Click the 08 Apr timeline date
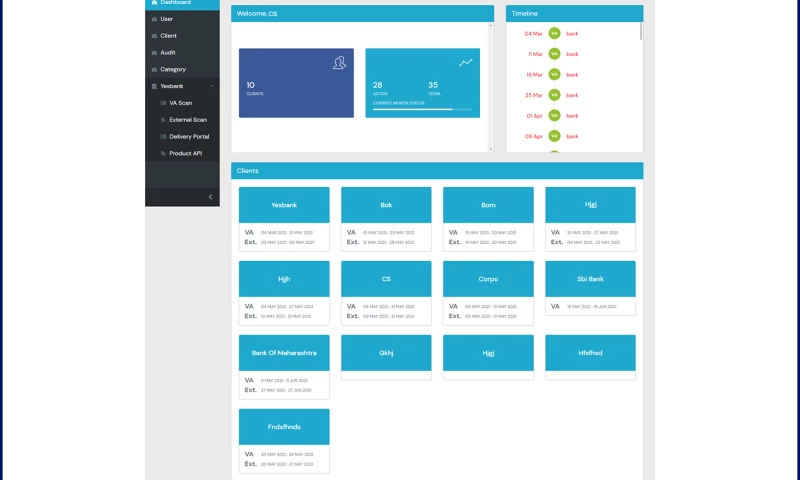This screenshot has height=480, width=800. (x=533, y=136)
